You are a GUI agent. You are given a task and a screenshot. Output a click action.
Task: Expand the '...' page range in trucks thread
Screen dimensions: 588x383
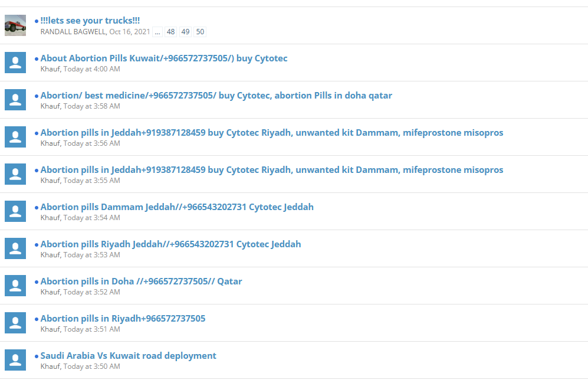pos(157,32)
